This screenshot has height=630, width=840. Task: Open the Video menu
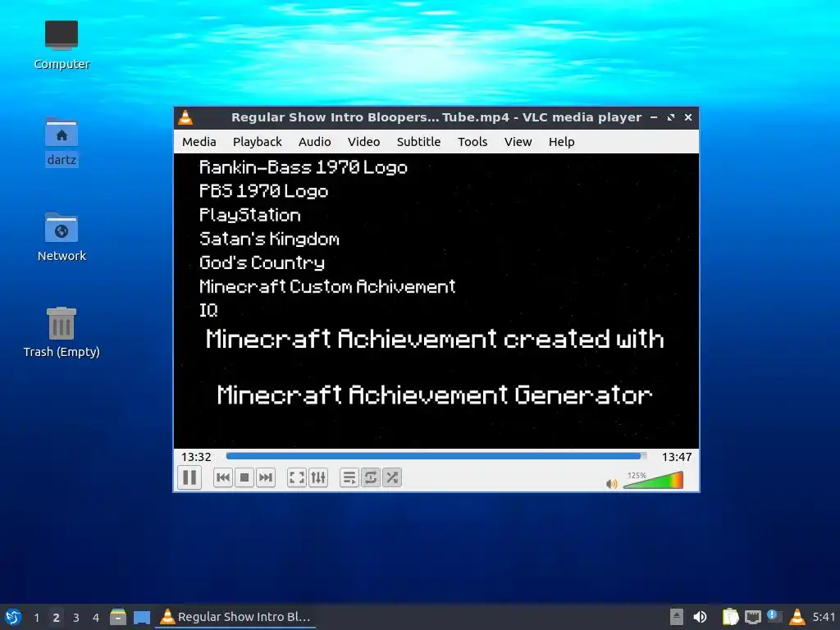click(363, 142)
